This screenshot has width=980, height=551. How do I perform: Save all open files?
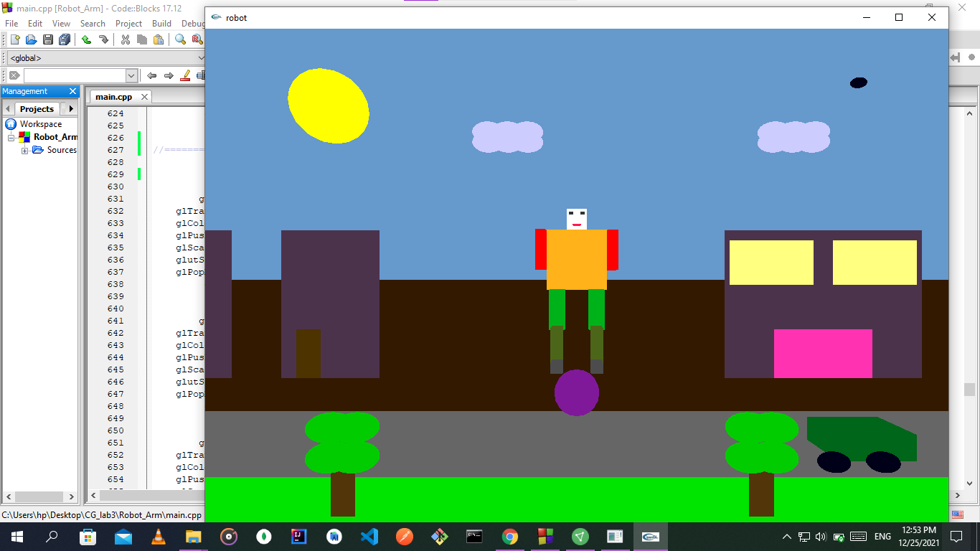click(x=65, y=39)
